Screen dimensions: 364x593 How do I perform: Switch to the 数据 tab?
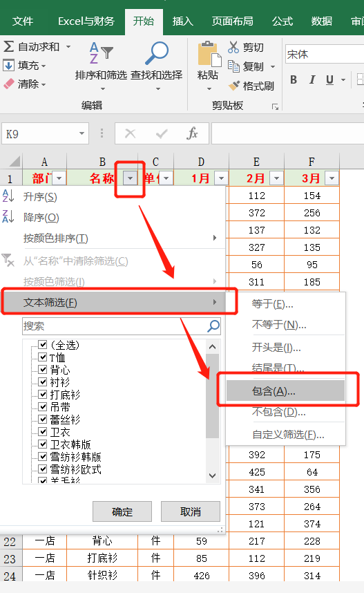[x=322, y=21]
